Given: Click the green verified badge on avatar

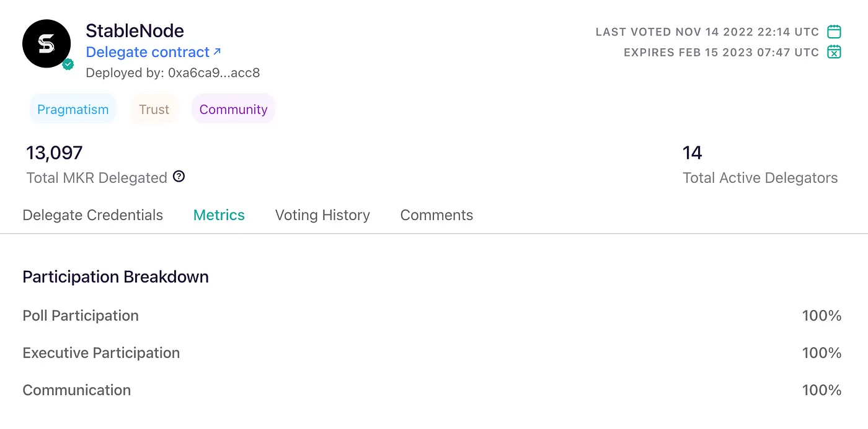Looking at the screenshot, I should click(x=68, y=64).
